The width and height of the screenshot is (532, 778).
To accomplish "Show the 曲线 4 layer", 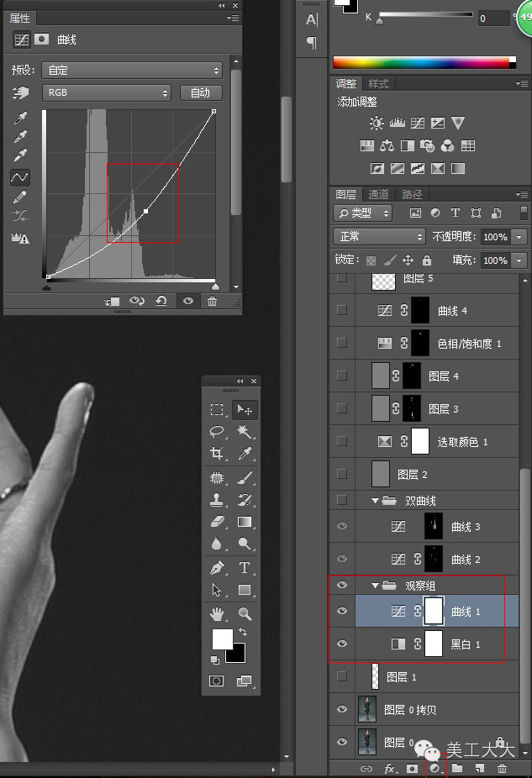I will [x=342, y=310].
